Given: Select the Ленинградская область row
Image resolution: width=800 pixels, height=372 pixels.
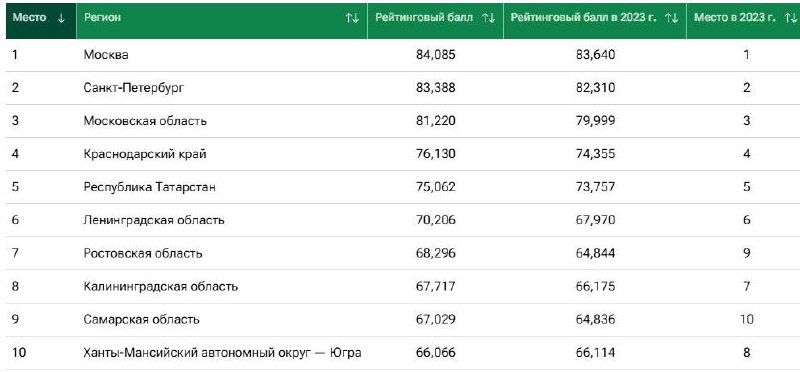Looking at the screenshot, I should (400, 220).
